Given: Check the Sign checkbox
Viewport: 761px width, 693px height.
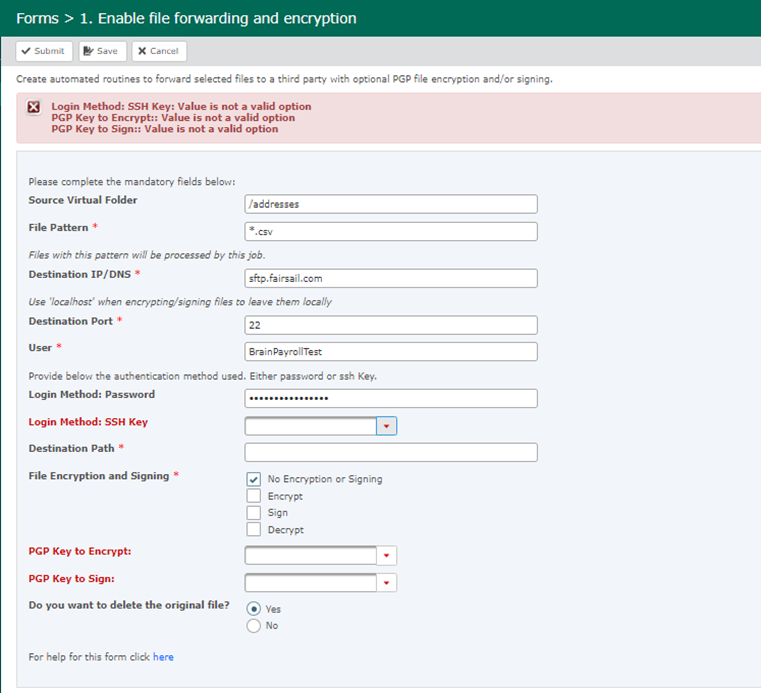Looking at the screenshot, I should click(253, 512).
